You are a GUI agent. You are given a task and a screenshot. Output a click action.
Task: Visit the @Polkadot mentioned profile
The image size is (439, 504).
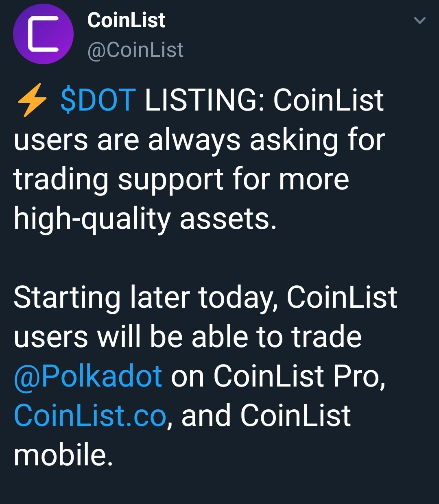coord(88,376)
